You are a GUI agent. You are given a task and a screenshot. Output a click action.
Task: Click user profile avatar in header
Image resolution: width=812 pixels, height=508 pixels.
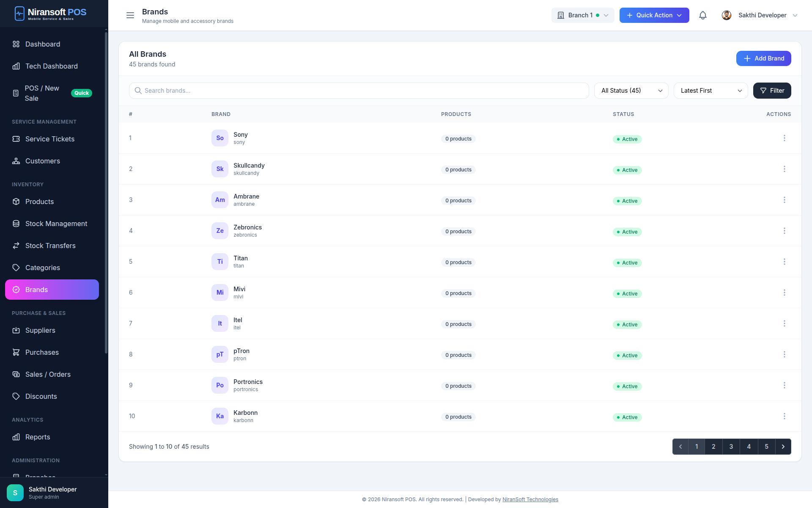tap(727, 15)
